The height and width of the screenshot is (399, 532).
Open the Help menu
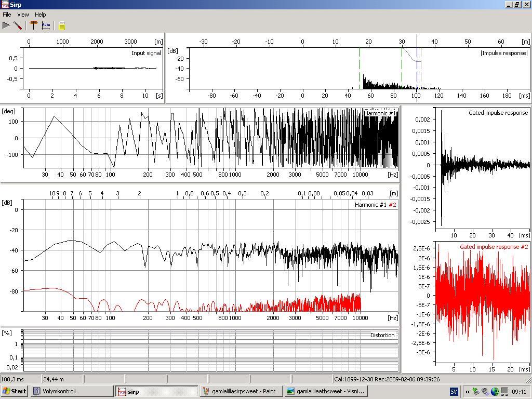coord(40,15)
